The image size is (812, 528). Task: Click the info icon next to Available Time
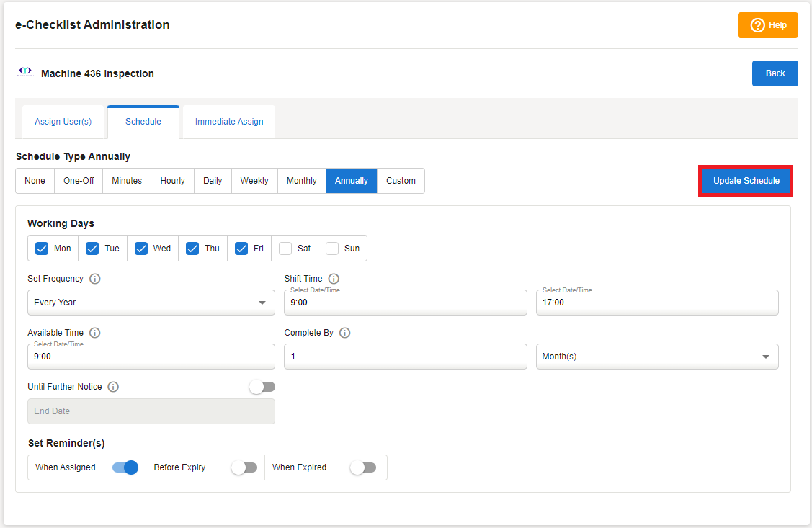click(95, 333)
